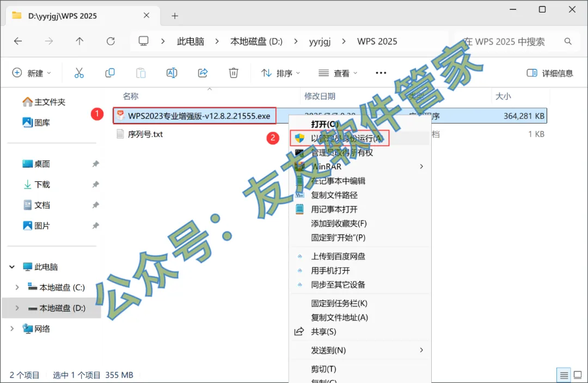Click the 此电脑 breadcrumb segment

[x=191, y=41]
